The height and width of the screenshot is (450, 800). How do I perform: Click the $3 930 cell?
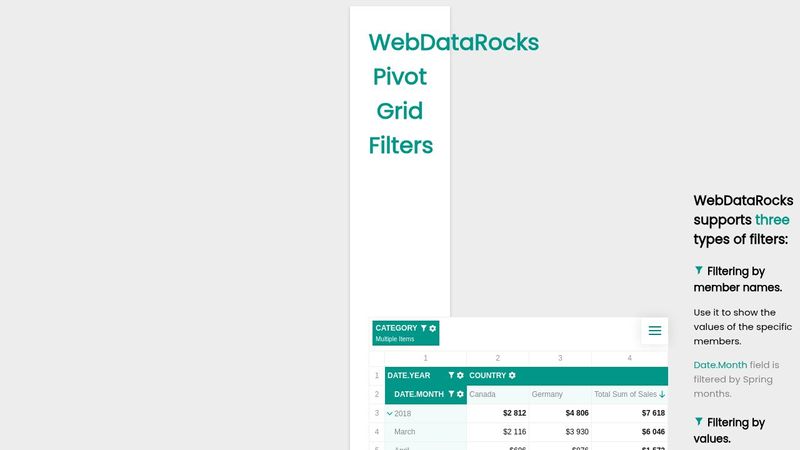tap(560, 432)
